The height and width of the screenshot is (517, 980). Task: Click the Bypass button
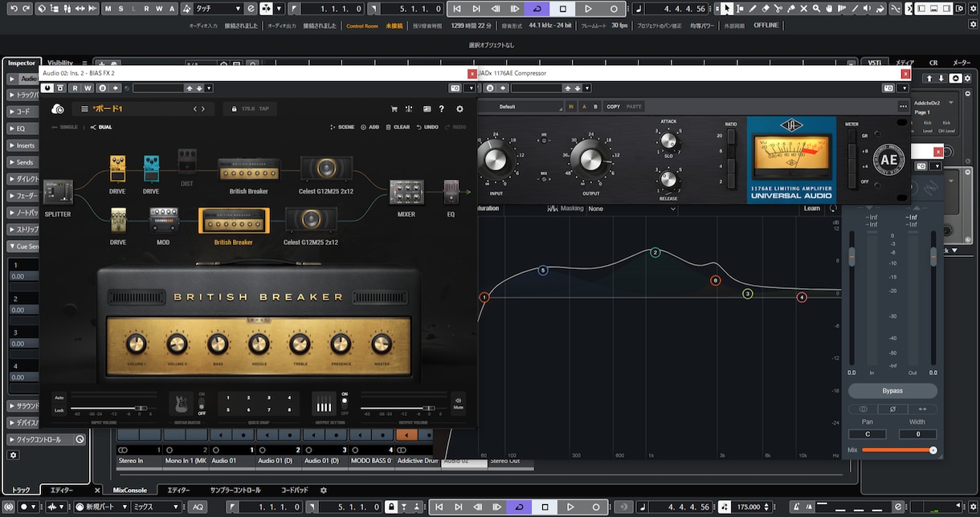892,391
